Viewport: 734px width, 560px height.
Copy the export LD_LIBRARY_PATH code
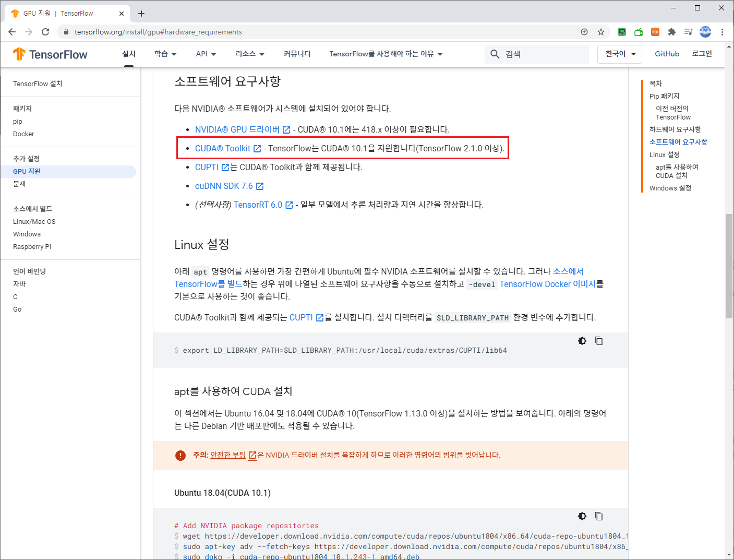[x=599, y=341]
